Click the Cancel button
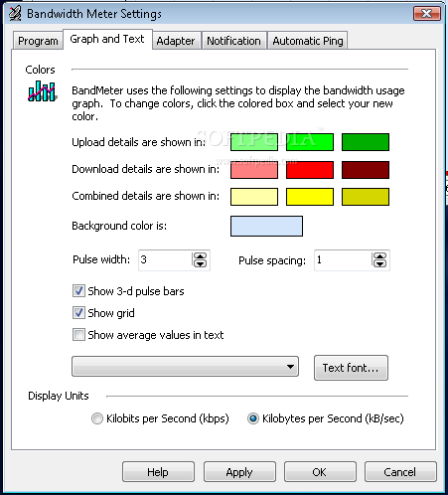Viewport: 448px width, 495px height. [400, 472]
